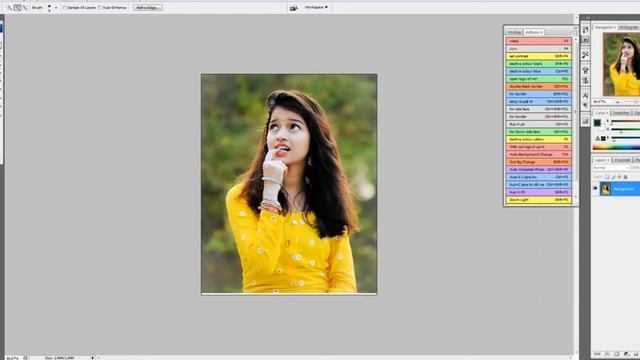This screenshot has height=360, width=640.
Task: Run the 'Auto Background Change' action
Action: point(538,155)
